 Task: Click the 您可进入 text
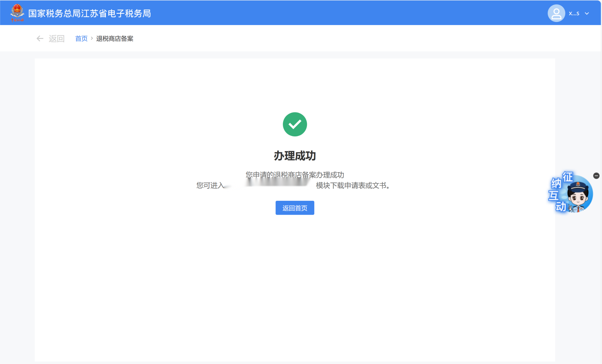(210, 185)
